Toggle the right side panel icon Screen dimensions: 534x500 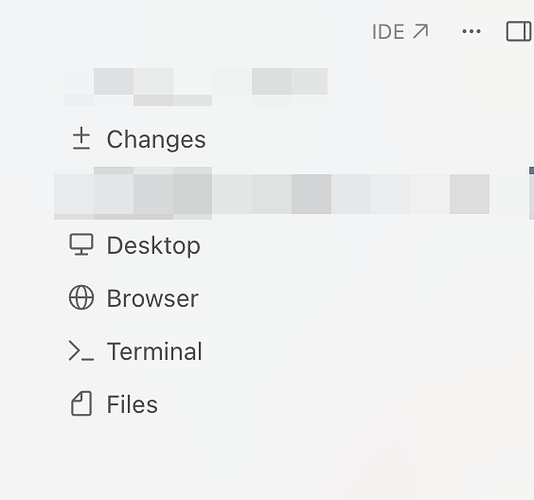[518, 31]
